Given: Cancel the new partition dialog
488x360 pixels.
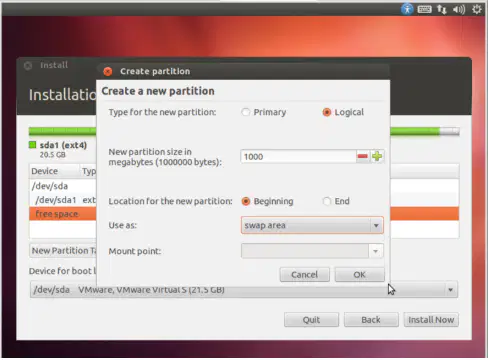Looking at the screenshot, I should coord(304,275).
